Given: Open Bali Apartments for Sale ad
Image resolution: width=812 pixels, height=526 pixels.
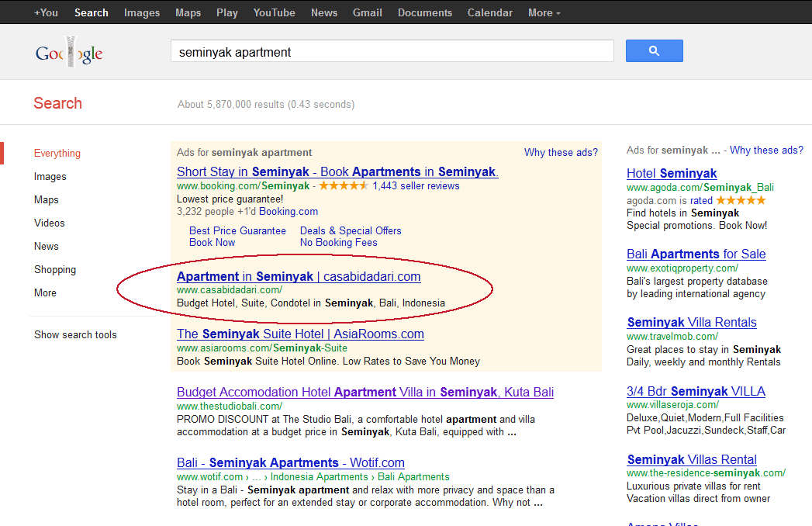Looking at the screenshot, I should [696, 254].
